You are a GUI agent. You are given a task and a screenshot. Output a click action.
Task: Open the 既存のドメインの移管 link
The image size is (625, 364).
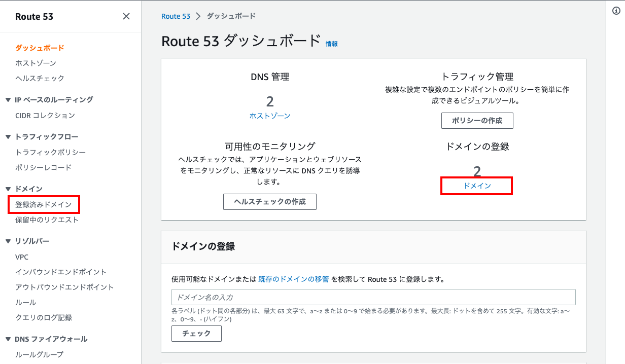(x=293, y=279)
